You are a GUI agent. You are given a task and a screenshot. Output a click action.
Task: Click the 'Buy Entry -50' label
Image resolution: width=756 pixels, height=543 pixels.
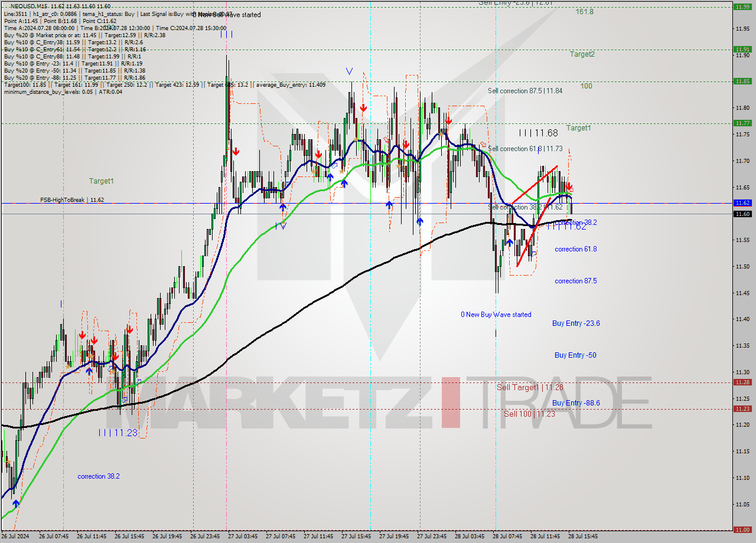575,355
